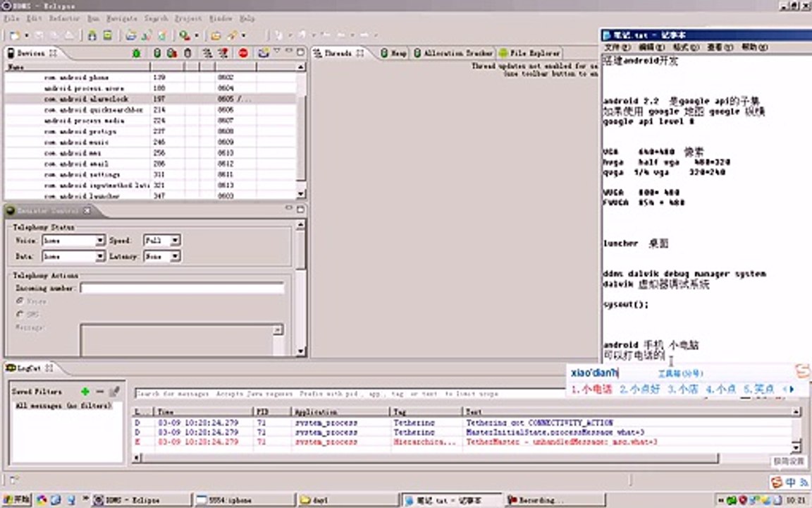Click the Sogou input method logo on language bar

tap(776, 483)
